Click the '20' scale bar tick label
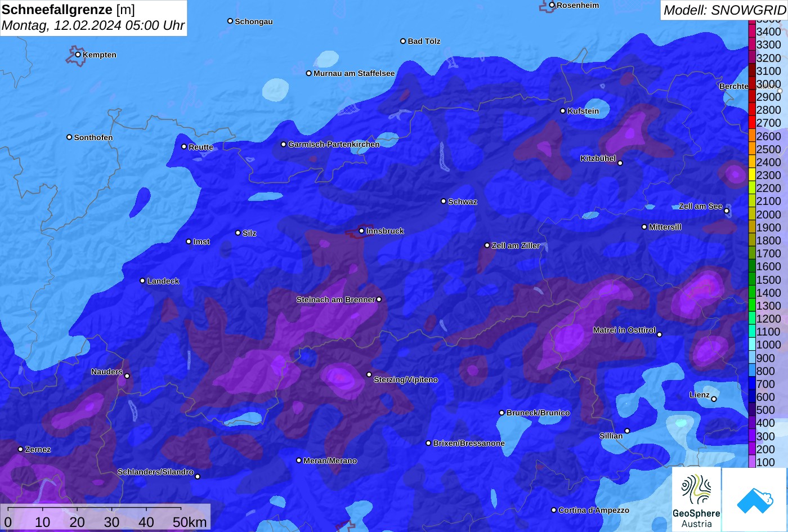Viewport: 788px width, 532px height. click(x=77, y=522)
